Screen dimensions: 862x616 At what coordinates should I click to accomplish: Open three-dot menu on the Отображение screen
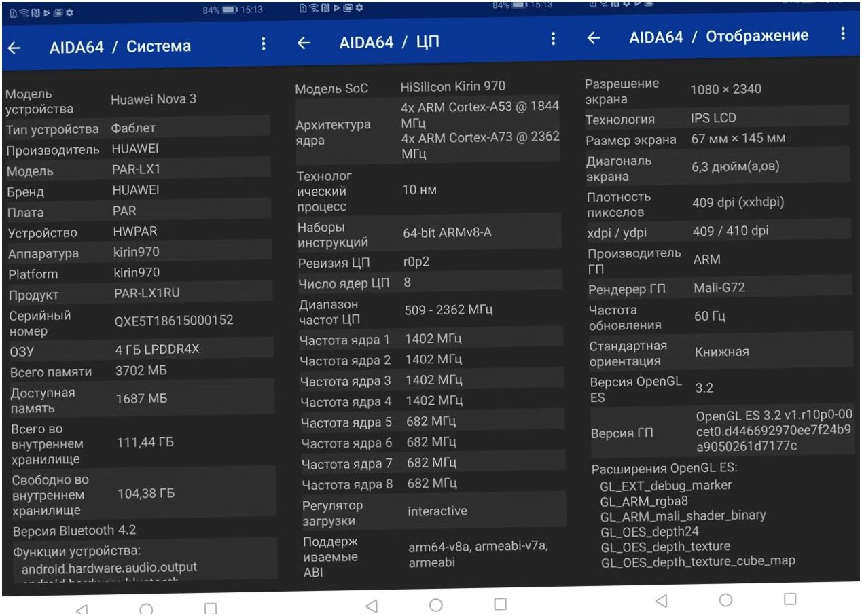click(843, 34)
